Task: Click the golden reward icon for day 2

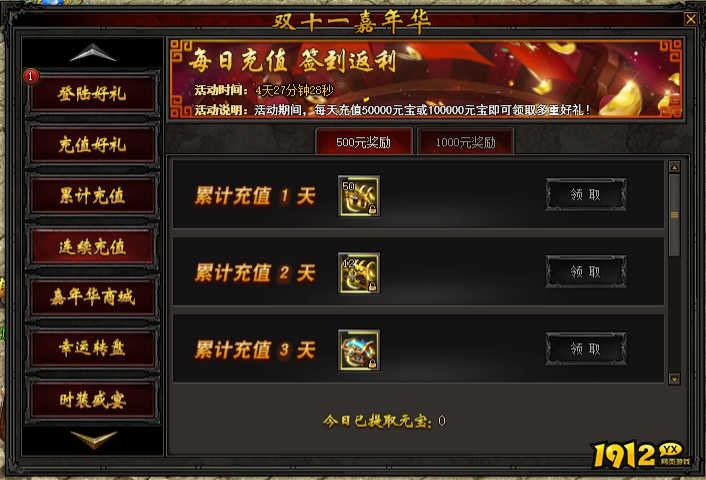Action: (x=359, y=273)
